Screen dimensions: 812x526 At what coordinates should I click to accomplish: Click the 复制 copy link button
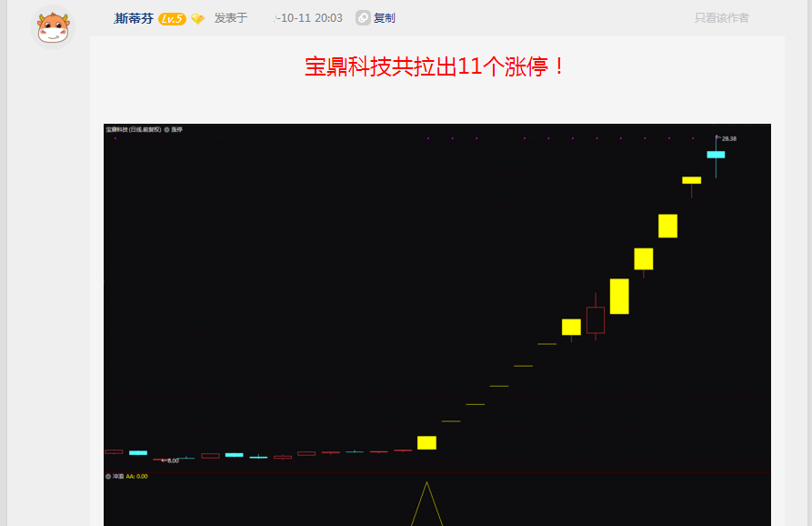[385, 18]
